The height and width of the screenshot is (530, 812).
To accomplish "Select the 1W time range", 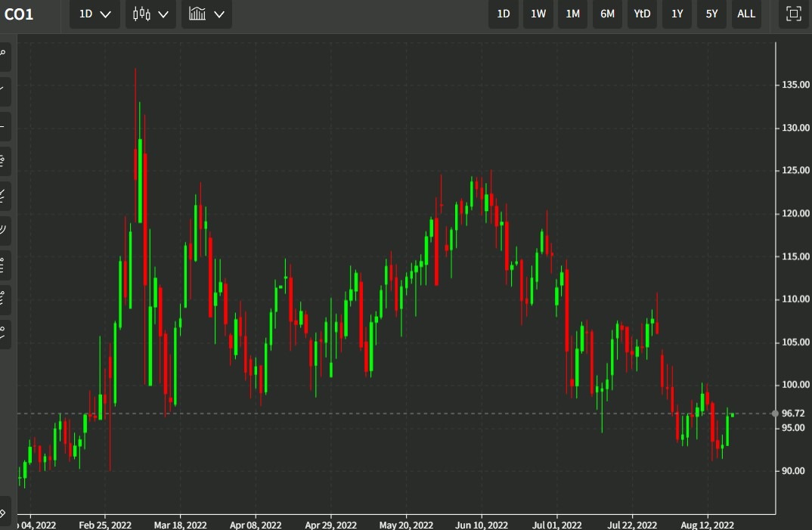I will [x=538, y=14].
